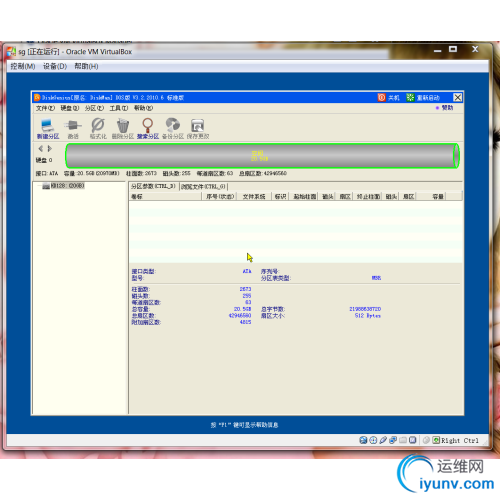Click the 分区表类型 MBR value

(376, 278)
